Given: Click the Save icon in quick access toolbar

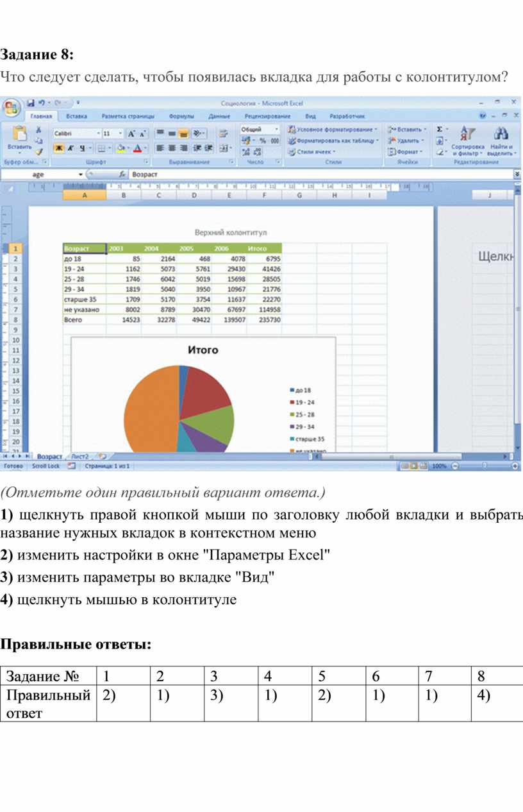Looking at the screenshot, I should [x=30, y=103].
